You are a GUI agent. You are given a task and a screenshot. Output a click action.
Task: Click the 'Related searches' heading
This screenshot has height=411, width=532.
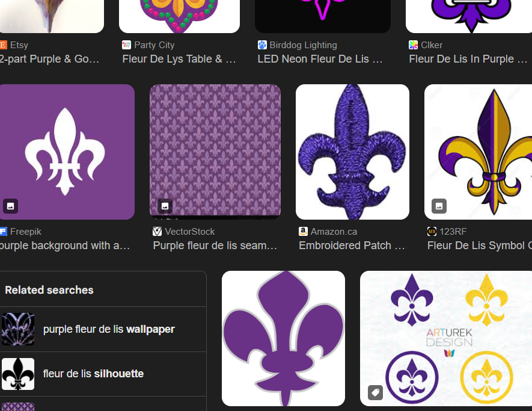(x=49, y=289)
